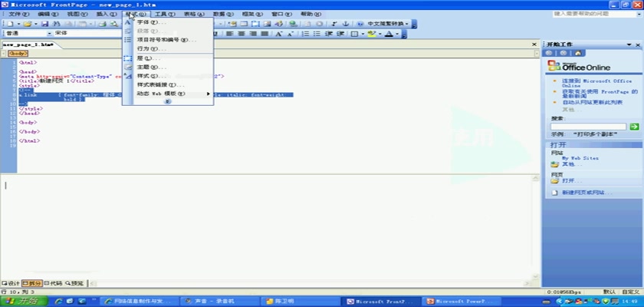Open the 开始工作 task pane dropdown arrow
Screen dimensions: 644x307
tap(629, 45)
